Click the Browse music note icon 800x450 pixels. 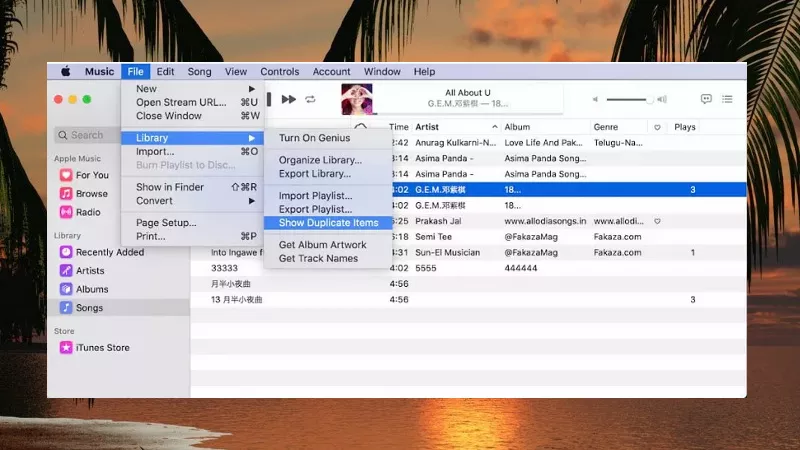coord(66,193)
